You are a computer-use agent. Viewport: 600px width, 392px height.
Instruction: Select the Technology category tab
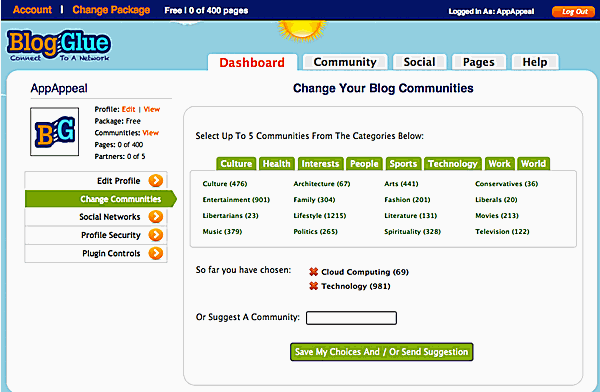(x=453, y=164)
